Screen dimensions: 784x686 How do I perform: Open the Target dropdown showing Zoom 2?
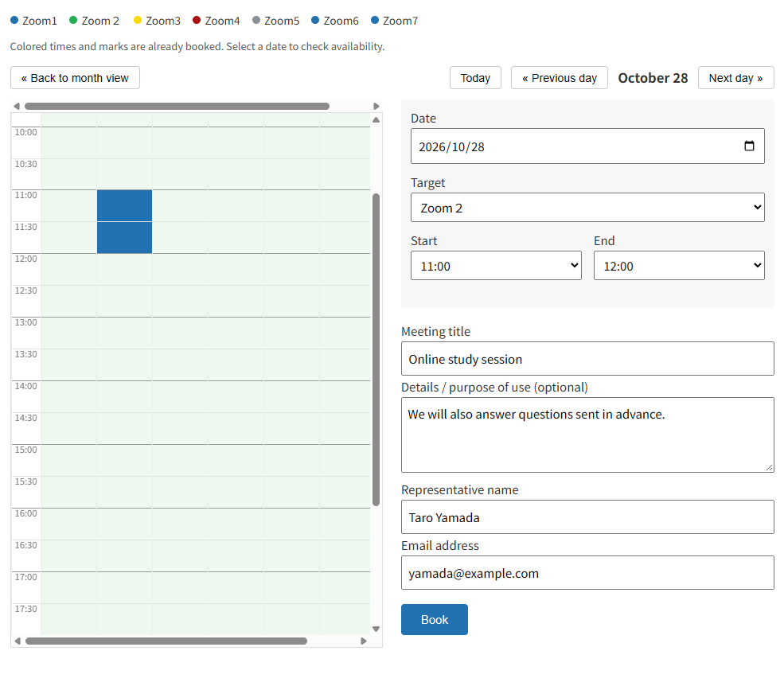point(587,208)
